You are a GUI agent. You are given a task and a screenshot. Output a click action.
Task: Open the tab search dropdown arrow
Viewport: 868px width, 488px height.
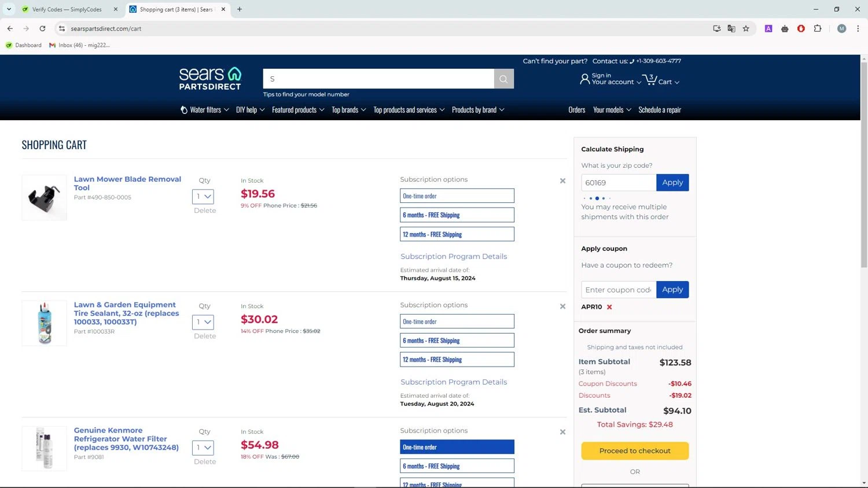coord(9,9)
